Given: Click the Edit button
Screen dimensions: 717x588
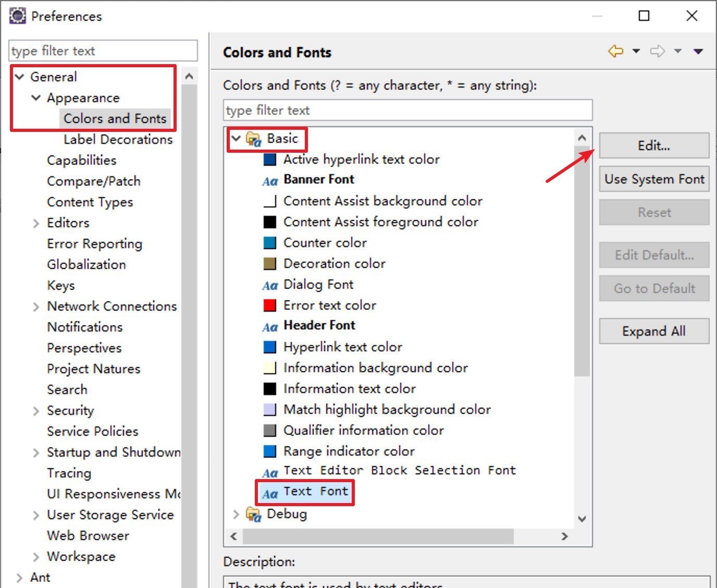Looking at the screenshot, I should [x=654, y=145].
